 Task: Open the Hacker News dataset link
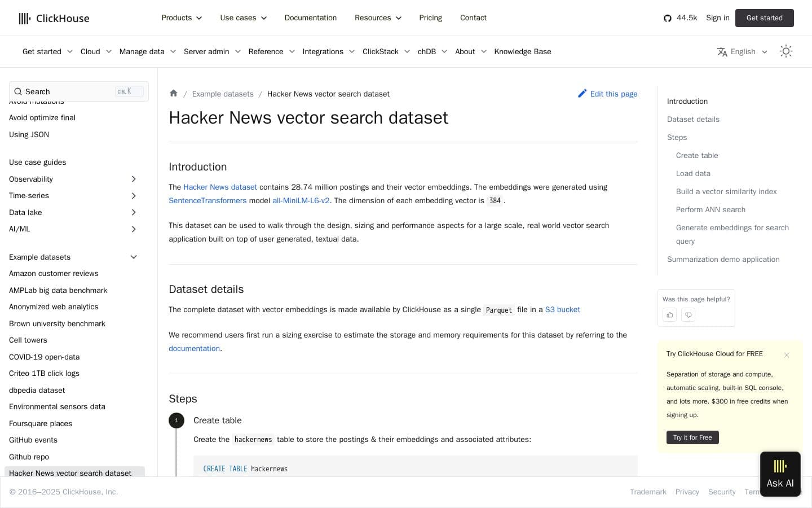[220, 187]
